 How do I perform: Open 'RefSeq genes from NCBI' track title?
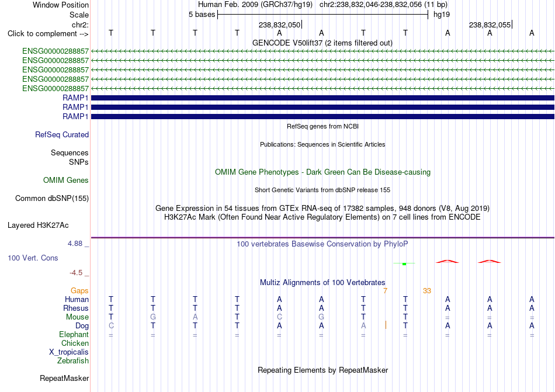pyautogui.click(x=322, y=126)
